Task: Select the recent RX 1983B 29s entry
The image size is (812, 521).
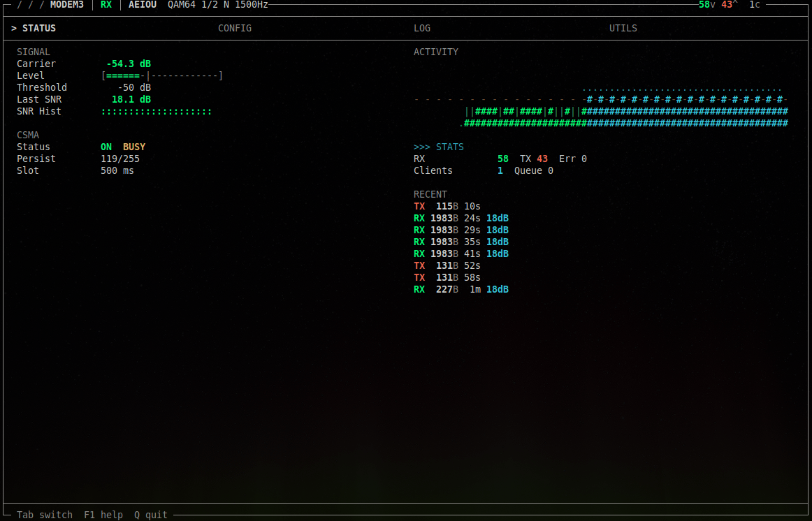Action: [x=461, y=230]
